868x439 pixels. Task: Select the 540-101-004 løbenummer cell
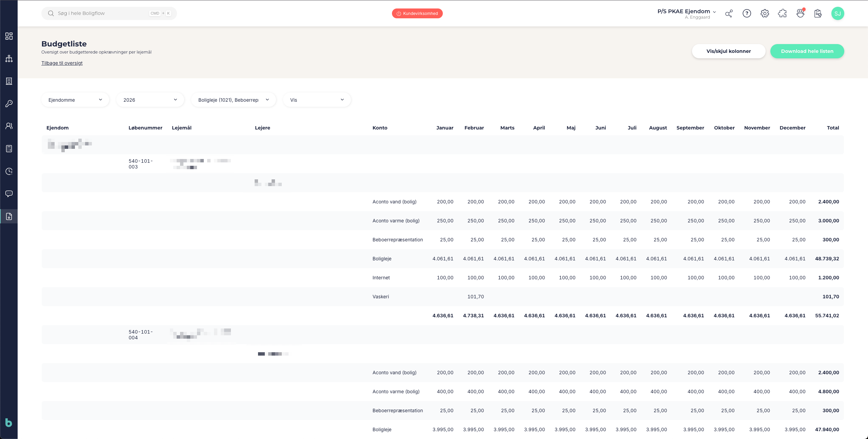(x=141, y=335)
